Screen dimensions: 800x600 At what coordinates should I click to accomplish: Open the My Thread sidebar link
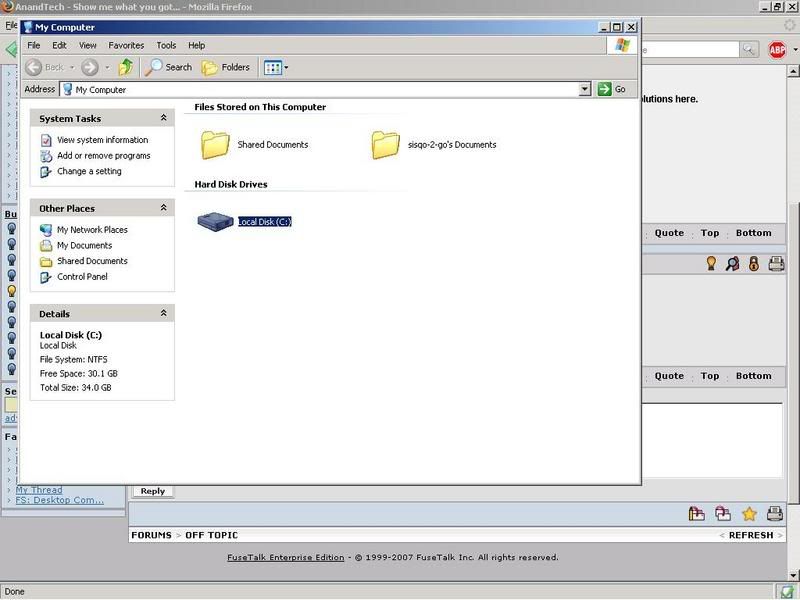tap(39, 490)
